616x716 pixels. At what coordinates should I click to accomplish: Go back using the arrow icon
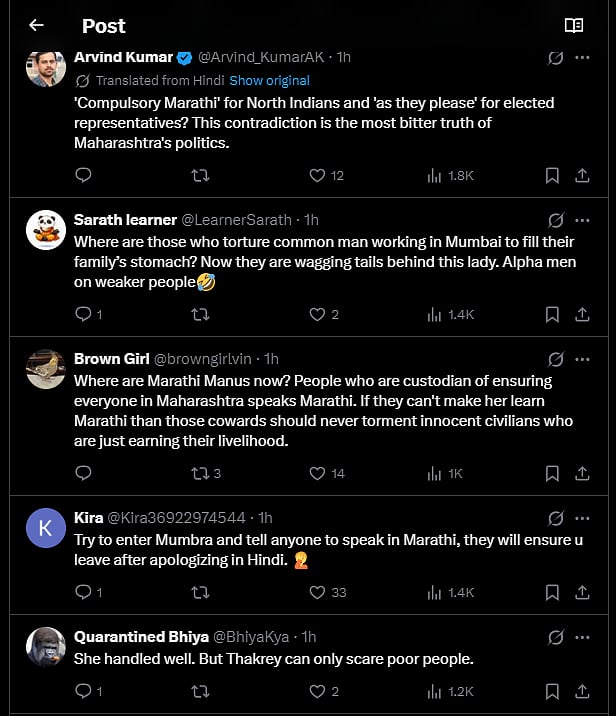[x=36, y=26]
